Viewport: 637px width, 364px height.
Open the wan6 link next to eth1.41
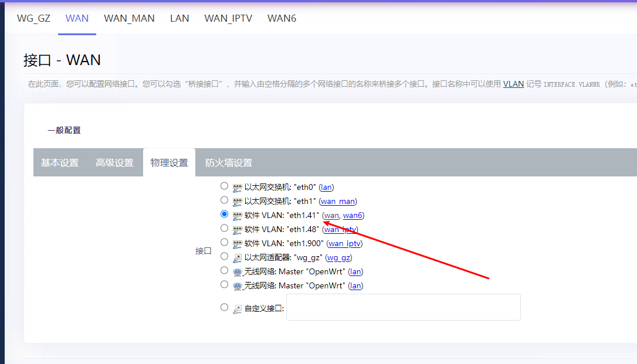pos(353,216)
